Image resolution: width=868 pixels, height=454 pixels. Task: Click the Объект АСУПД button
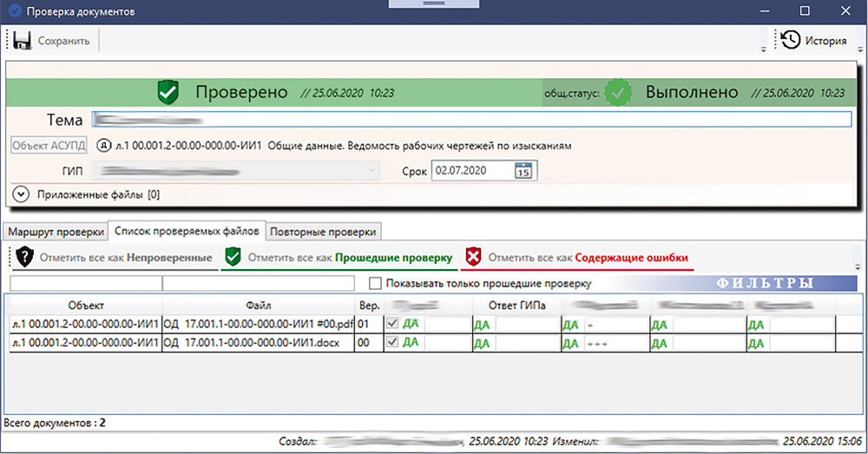pos(49,145)
